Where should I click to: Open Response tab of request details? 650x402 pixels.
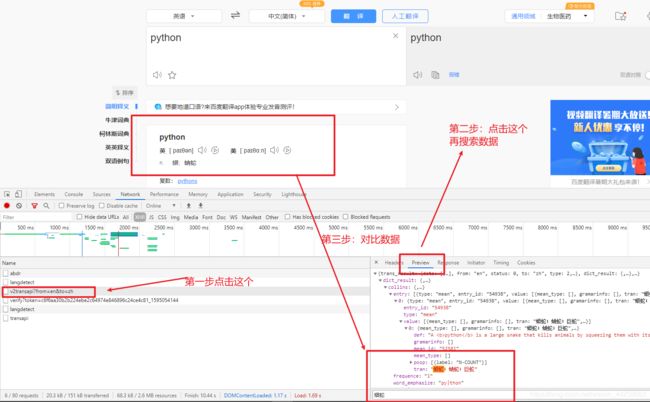point(448,263)
